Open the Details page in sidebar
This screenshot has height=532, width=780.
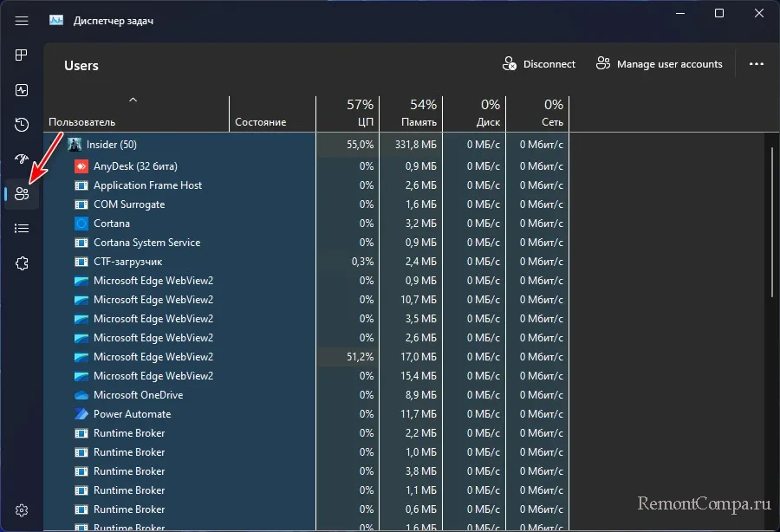[x=22, y=228]
